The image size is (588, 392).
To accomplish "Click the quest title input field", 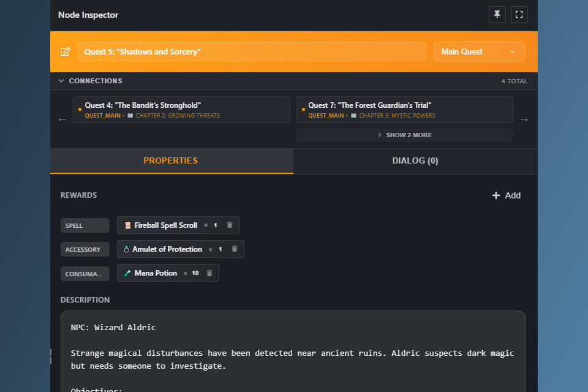I will pos(252,51).
